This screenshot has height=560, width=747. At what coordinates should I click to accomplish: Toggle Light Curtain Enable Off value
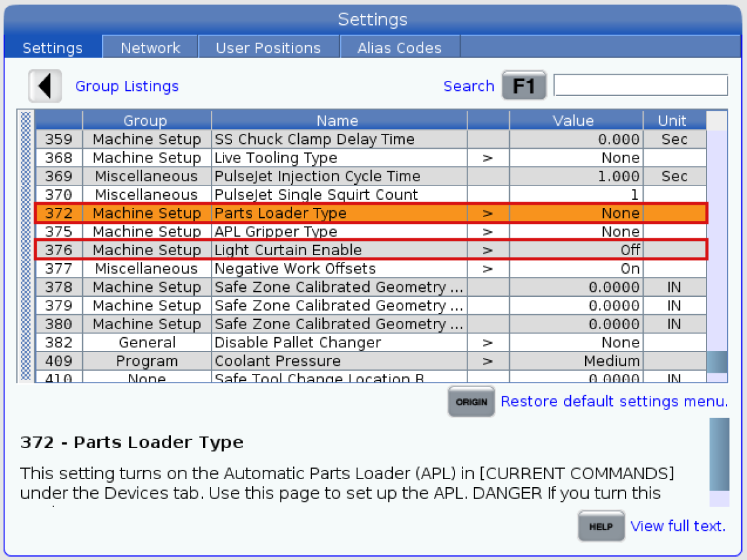(630, 250)
